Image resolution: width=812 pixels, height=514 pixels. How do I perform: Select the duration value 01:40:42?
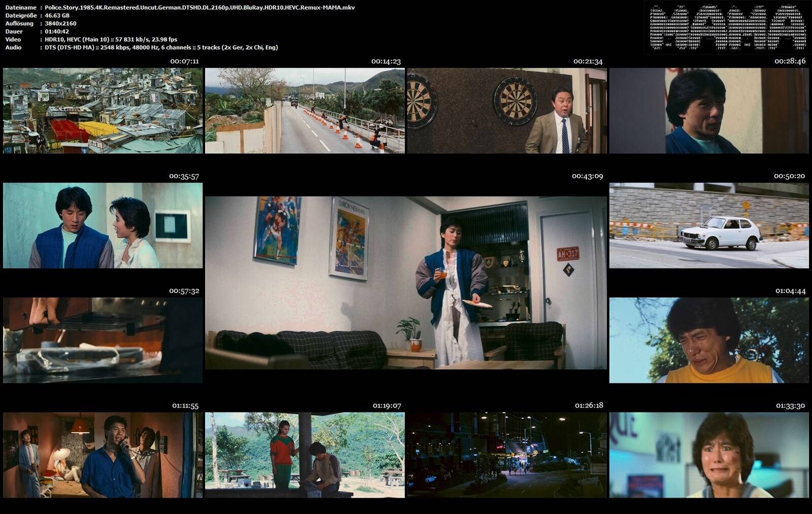point(57,31)
